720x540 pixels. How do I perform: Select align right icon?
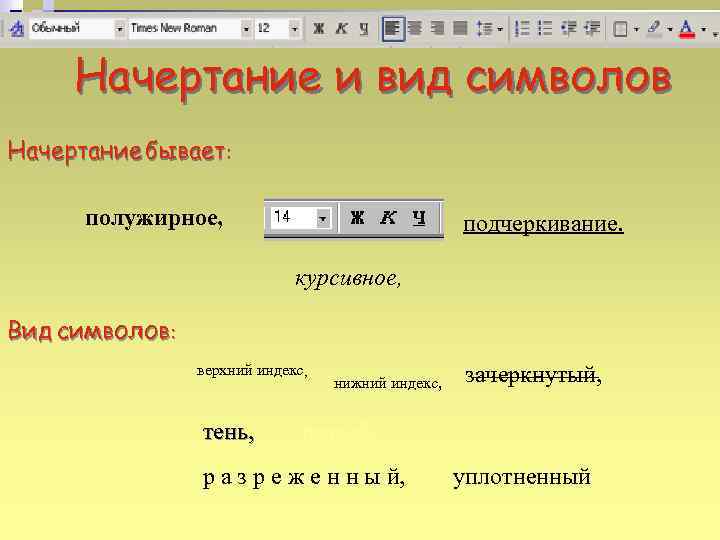[438, 28]
